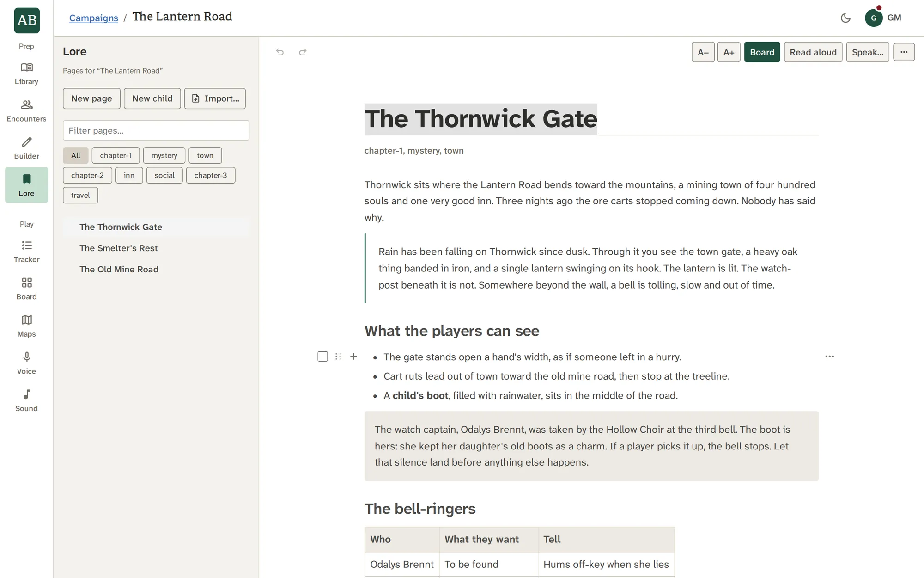Open the Import... dialog
Screen dimensions: 924x578
pos(215,98)
